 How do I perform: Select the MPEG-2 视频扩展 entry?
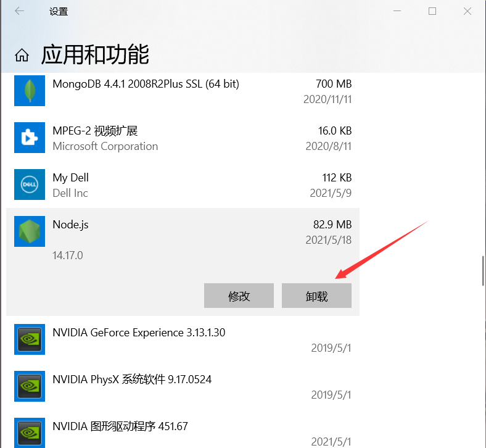click(95, 131)
